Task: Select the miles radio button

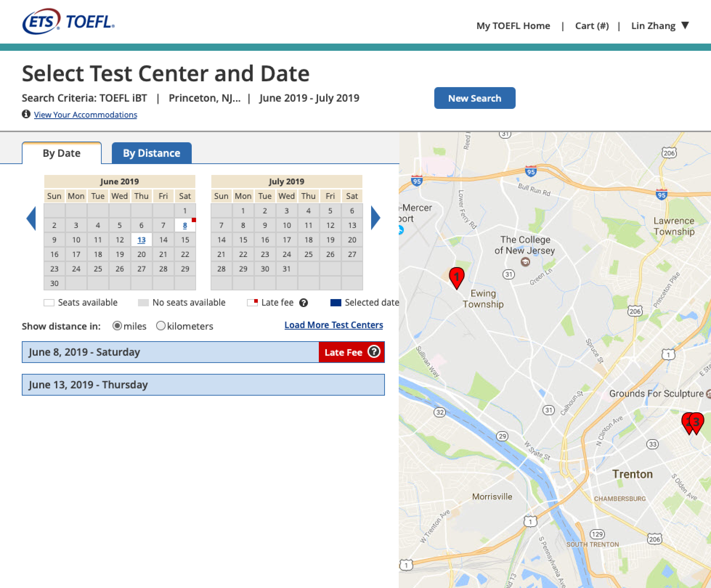Action: 117,326
